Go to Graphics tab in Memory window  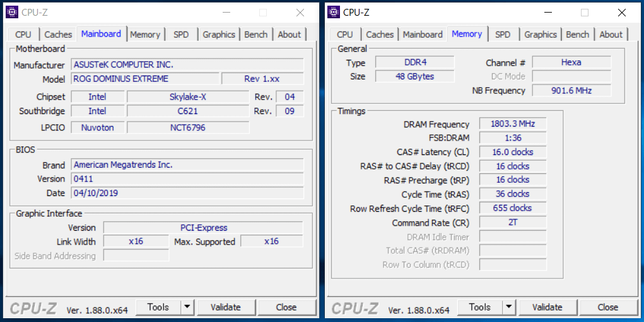click(541, 35)
